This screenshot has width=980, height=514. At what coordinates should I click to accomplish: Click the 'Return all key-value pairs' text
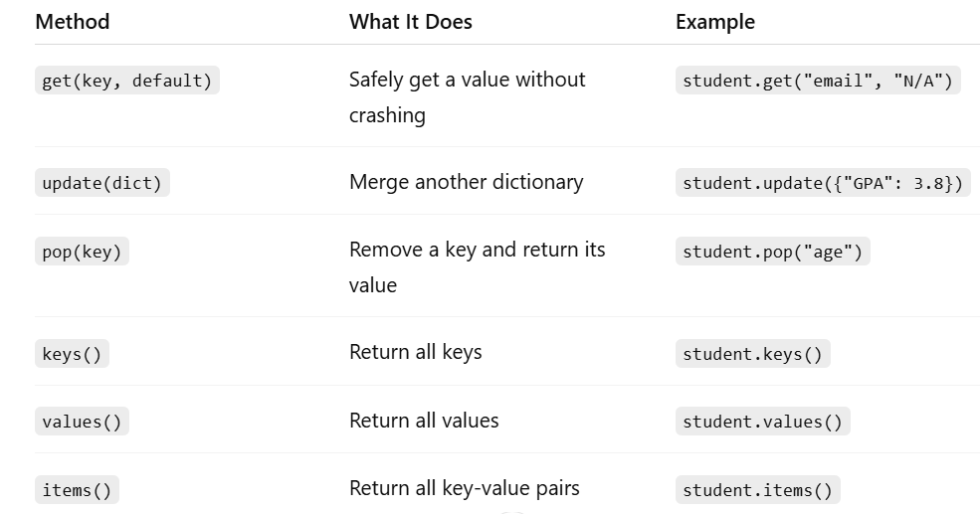coord(465,488)
